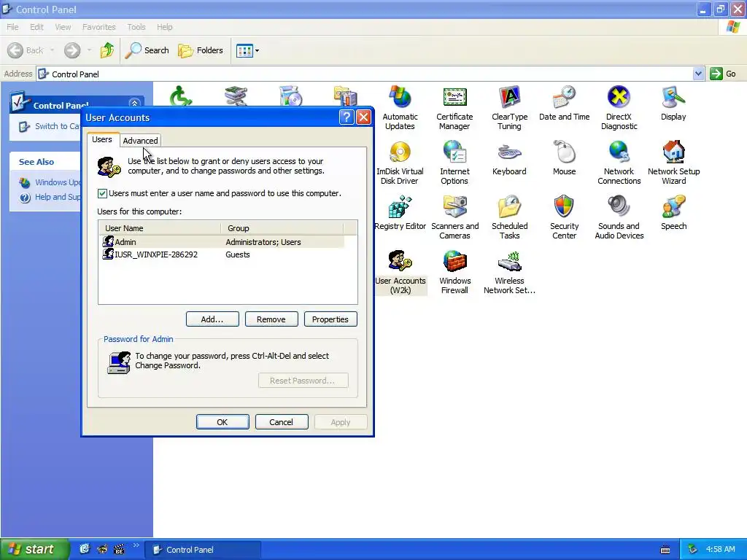Image resolution: width=747 pixels, height=560 pixels.
Task: Open the Tools menu
Action: click(x=136, y=27)
